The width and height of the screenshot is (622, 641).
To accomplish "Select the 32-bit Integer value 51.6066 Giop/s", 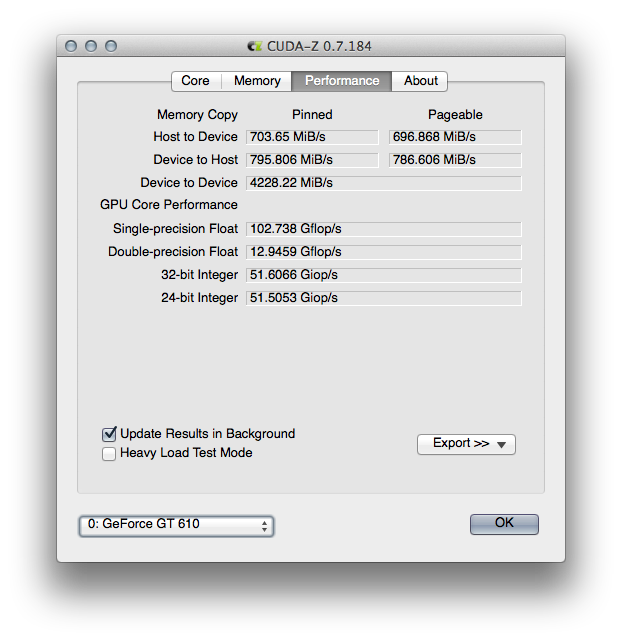I will pyautogui.click(x=384, y=275).
